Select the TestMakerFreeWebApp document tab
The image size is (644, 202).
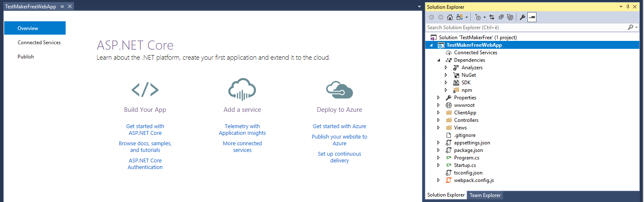[x=31, y=7]
